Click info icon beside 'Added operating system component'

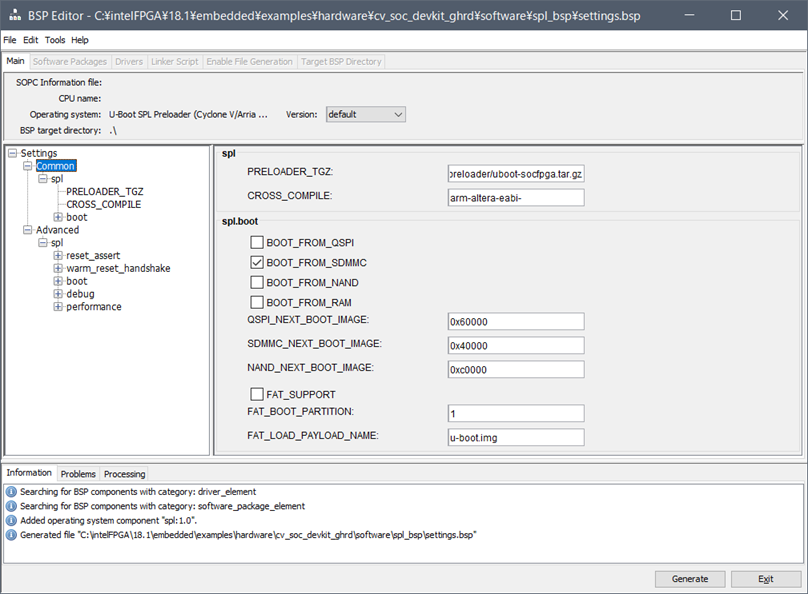11,521
